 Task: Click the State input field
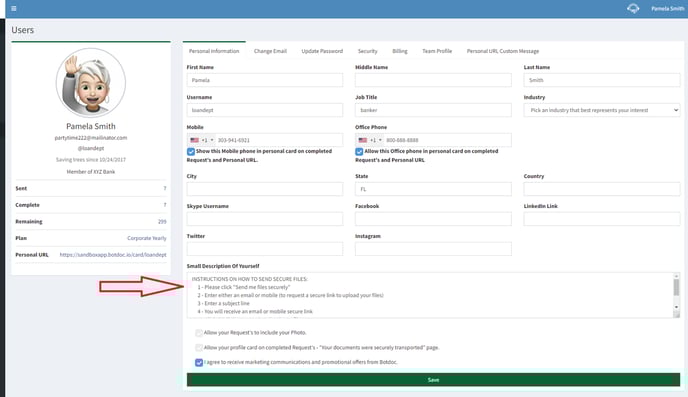coord(433,189)
